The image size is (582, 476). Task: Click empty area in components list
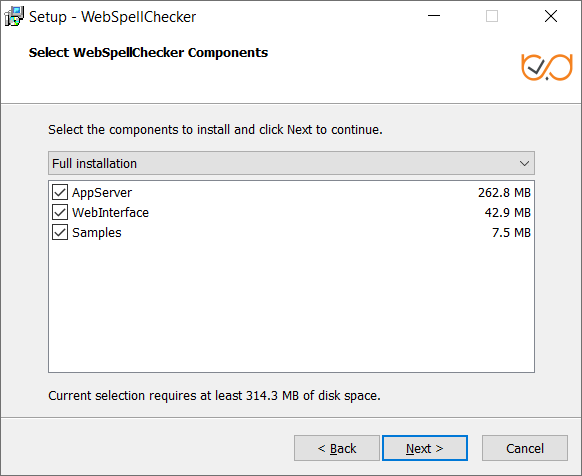coord(291,306)
